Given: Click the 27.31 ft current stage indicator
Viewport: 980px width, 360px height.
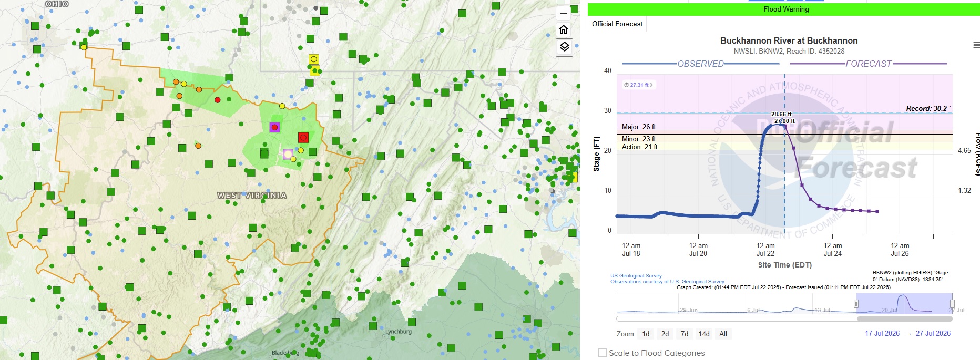Looking at the screenshot, I should click(x=638, y=85).
